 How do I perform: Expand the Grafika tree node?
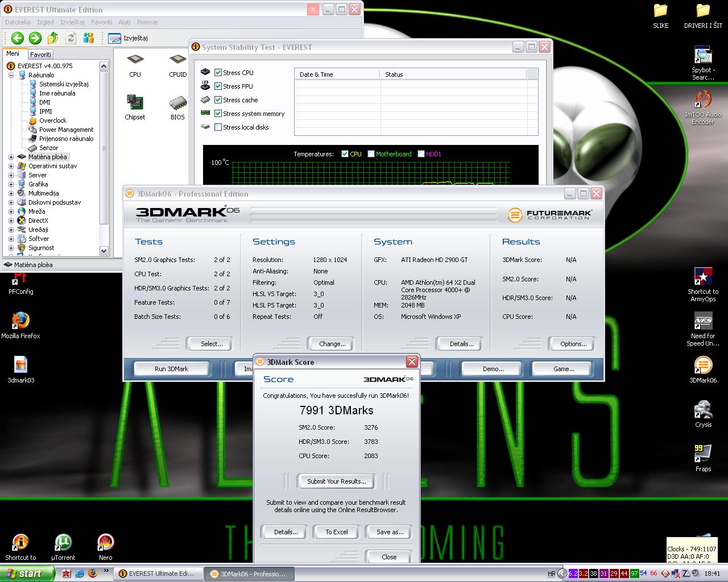[11, 184]
